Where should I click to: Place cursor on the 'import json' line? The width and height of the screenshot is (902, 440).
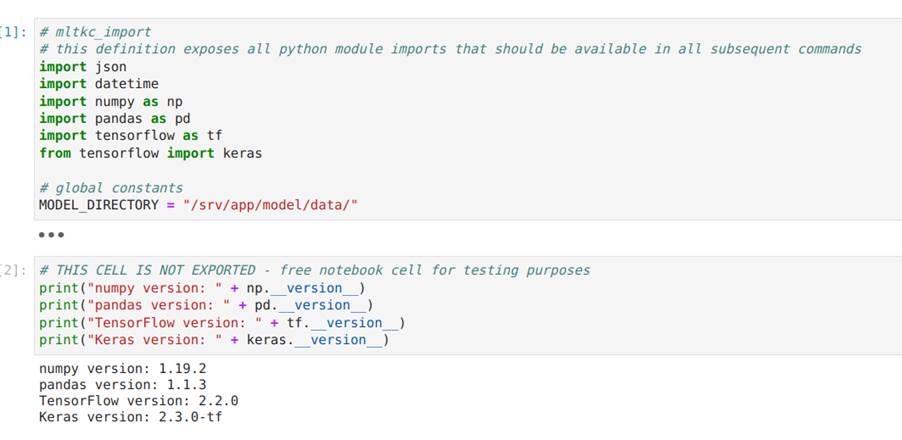[x=83, y=67]
